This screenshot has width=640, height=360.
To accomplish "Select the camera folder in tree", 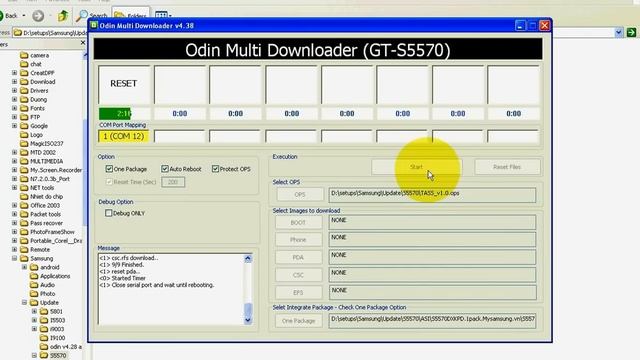I will tap(40, 55).
